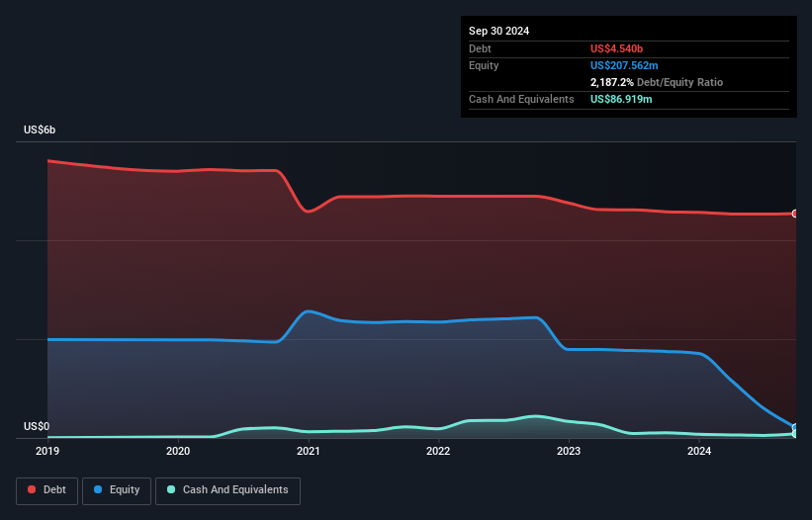Click the 2022 x-axis label
The width and height of the screenshot is (812, 520).
coord(438,451)
